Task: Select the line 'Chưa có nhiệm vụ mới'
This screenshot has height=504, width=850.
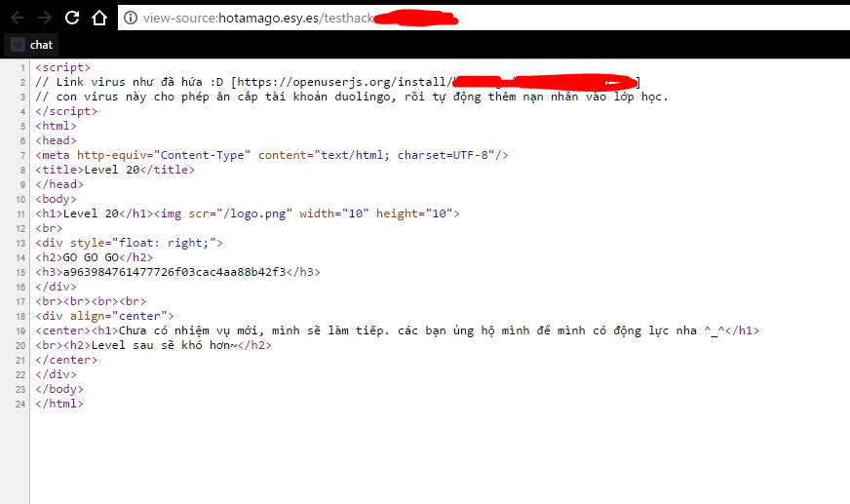Action: 398,331
